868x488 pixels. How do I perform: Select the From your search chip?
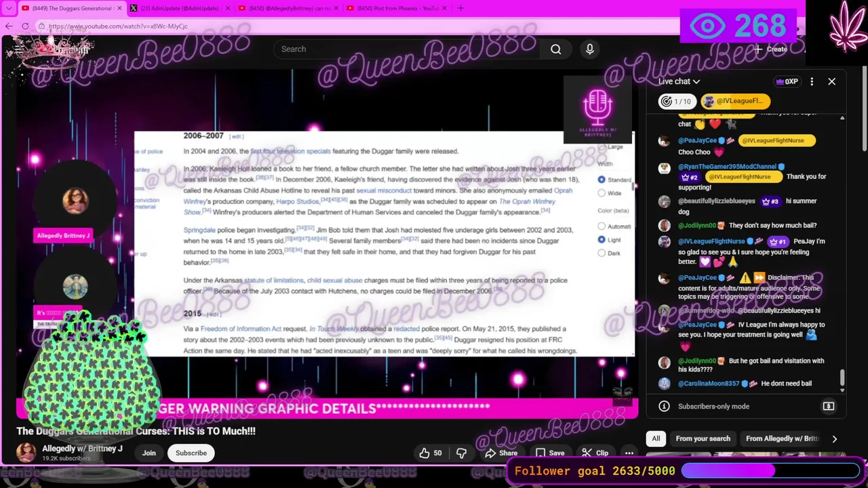tap(703, 439)
